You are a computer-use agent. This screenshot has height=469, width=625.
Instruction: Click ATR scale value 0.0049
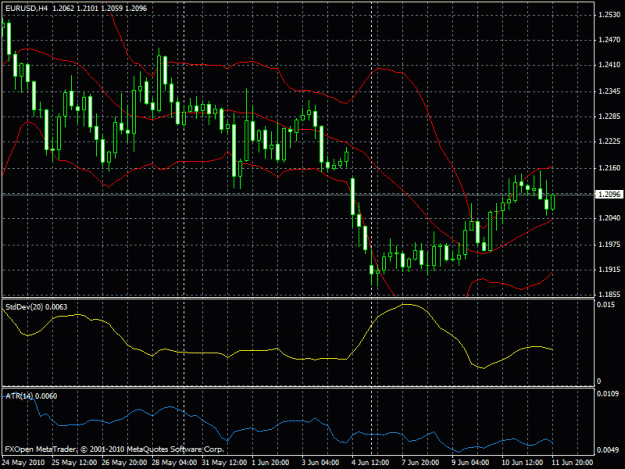pos(608,450)
